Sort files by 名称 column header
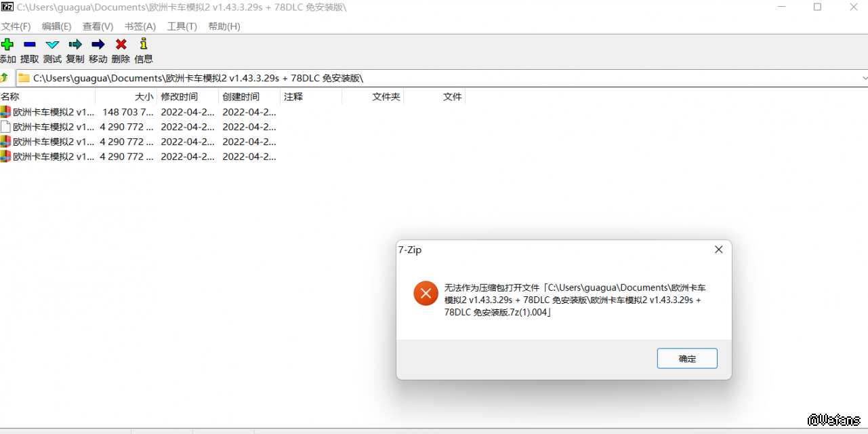The height and width of the screenshot is (434, 868). pos(47,97)
